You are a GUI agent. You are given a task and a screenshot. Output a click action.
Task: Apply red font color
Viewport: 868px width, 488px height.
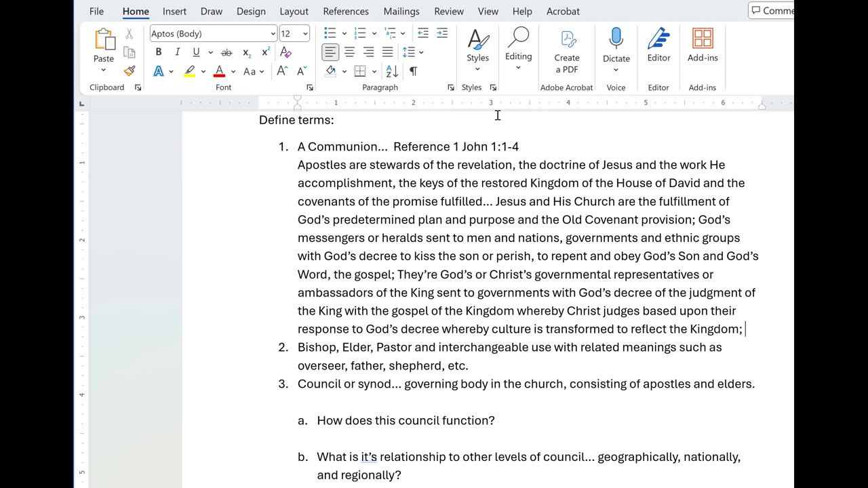tap(219, 71)
